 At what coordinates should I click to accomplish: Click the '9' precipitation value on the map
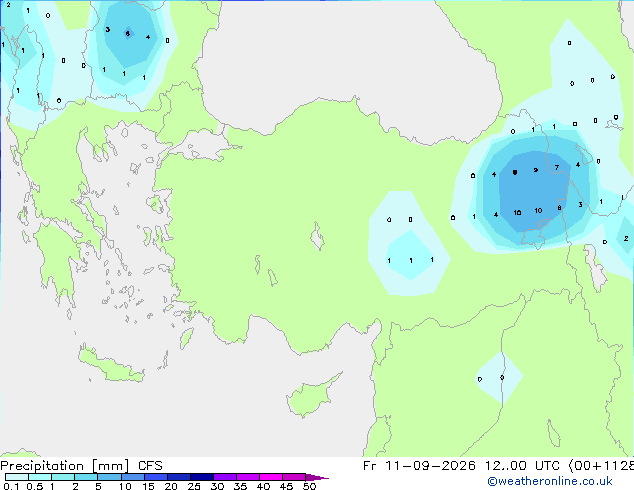pyautogui.click(x=536, y=170)
